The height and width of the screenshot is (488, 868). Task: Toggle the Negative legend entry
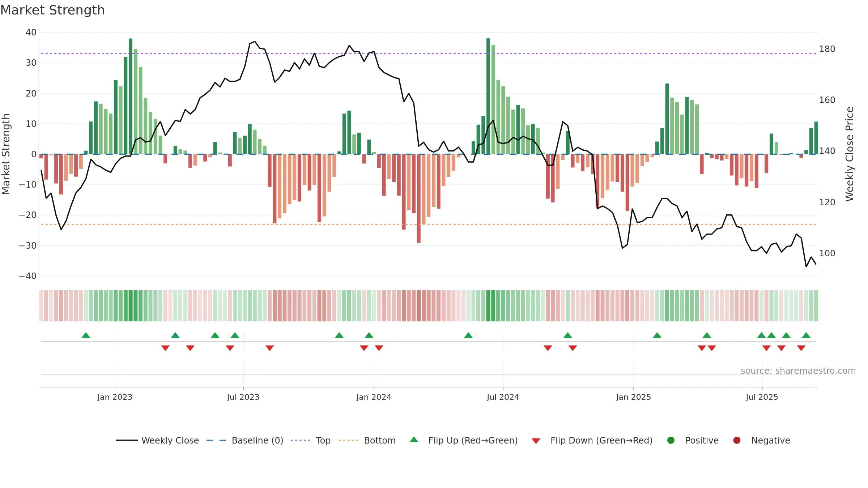[x=761, y=440]
